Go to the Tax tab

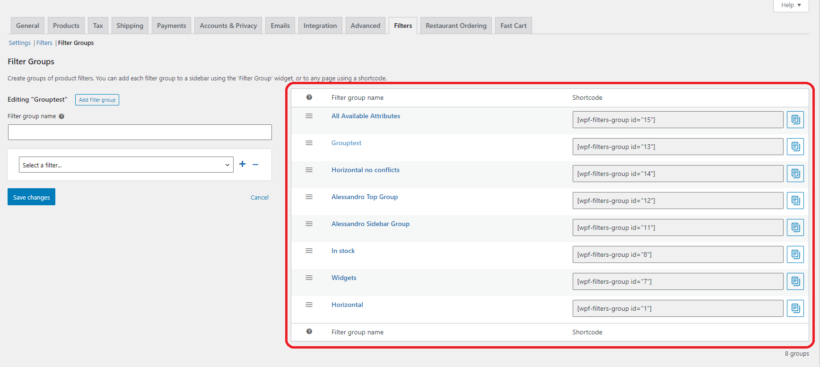point(98,26)
